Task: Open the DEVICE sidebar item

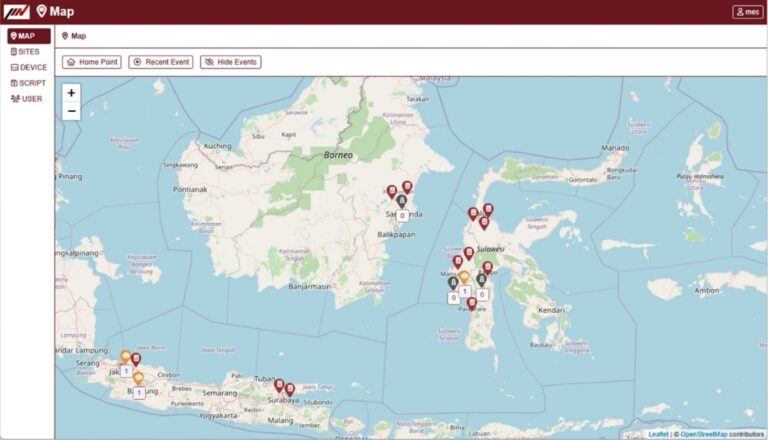Action: tap(28, 67)
